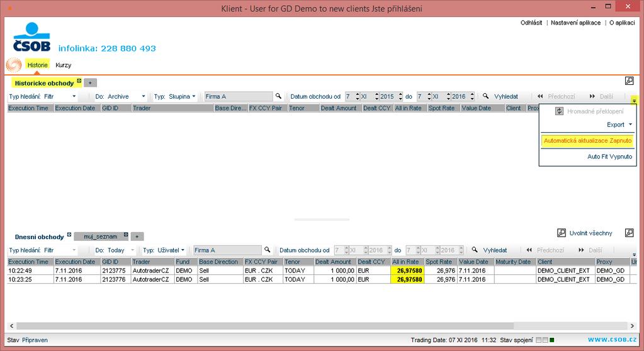The height and width of the screenshot is (351, 644).
Task: Sort by the lower GID ID column header
Action: (115, 262)
